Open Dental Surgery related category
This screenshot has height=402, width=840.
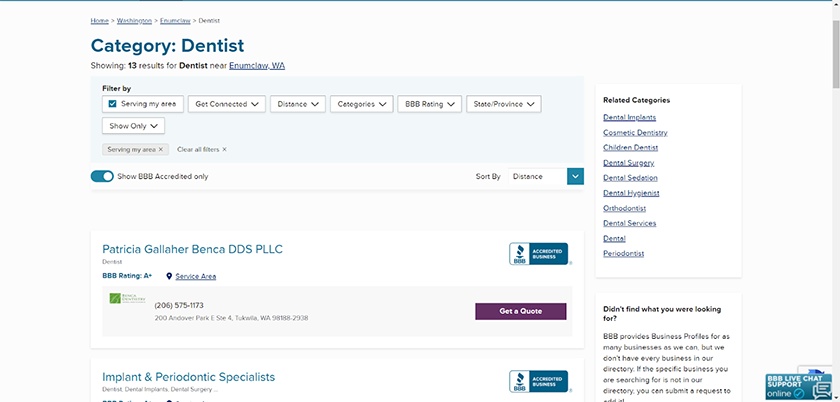pos(629,163)
